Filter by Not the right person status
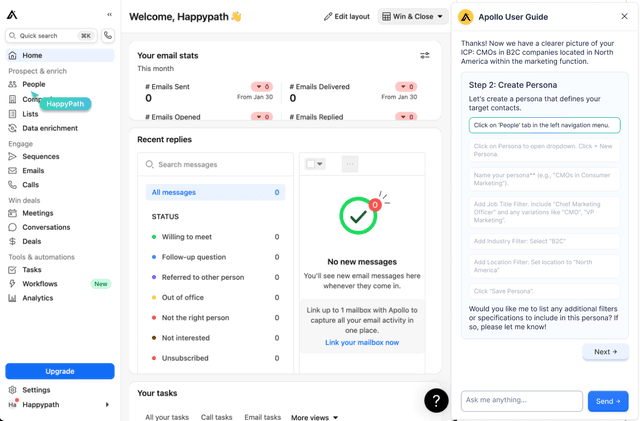The height and width of the screenshot is (421, 640). [215, 318]
